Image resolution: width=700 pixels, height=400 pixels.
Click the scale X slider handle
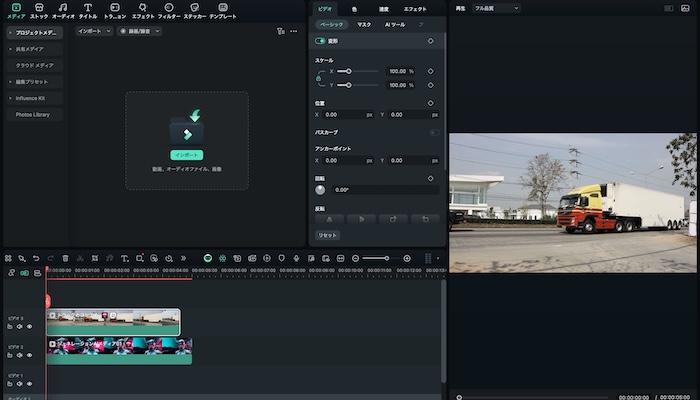349,71
